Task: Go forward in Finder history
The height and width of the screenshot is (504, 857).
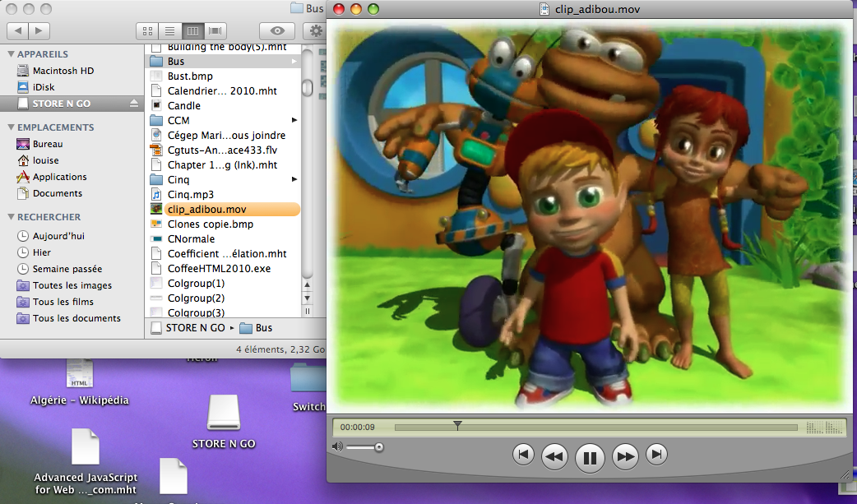Action: [x=39, y=30]
